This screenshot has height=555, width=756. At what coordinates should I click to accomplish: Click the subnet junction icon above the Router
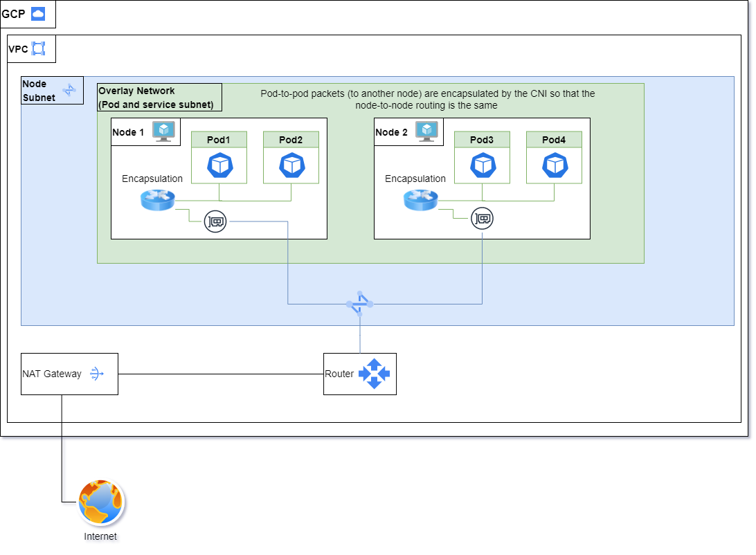pos(360,303)
